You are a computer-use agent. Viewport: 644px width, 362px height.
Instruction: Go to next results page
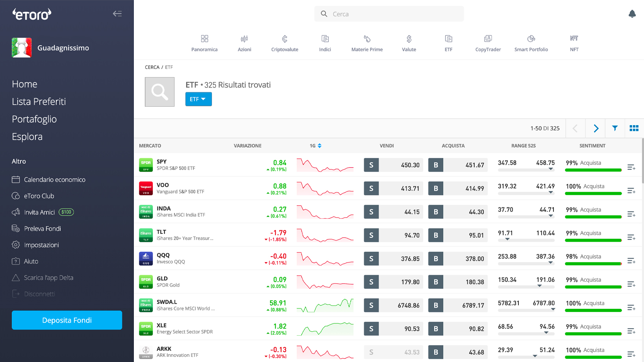click(x=596, y=128)
